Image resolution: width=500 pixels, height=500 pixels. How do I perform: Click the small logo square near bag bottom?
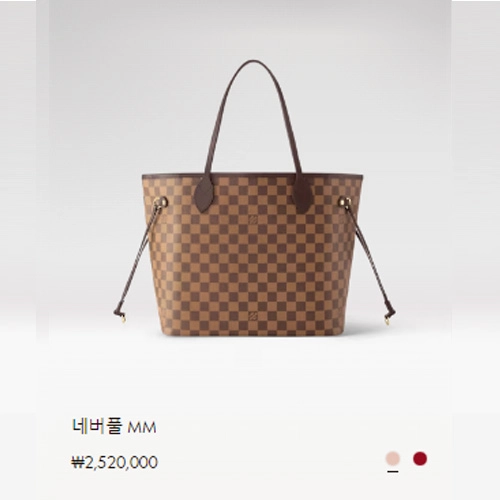click(253, 316)
